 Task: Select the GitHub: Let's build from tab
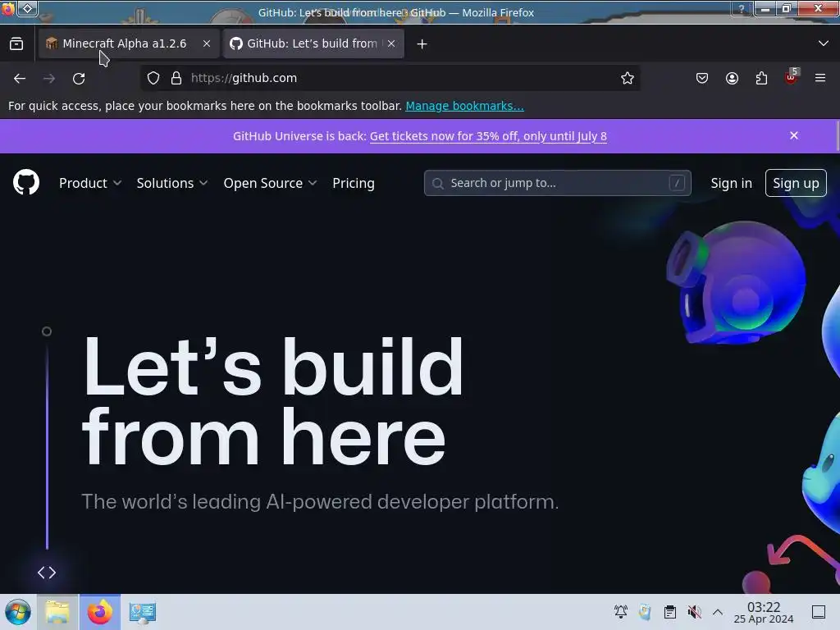313,44
